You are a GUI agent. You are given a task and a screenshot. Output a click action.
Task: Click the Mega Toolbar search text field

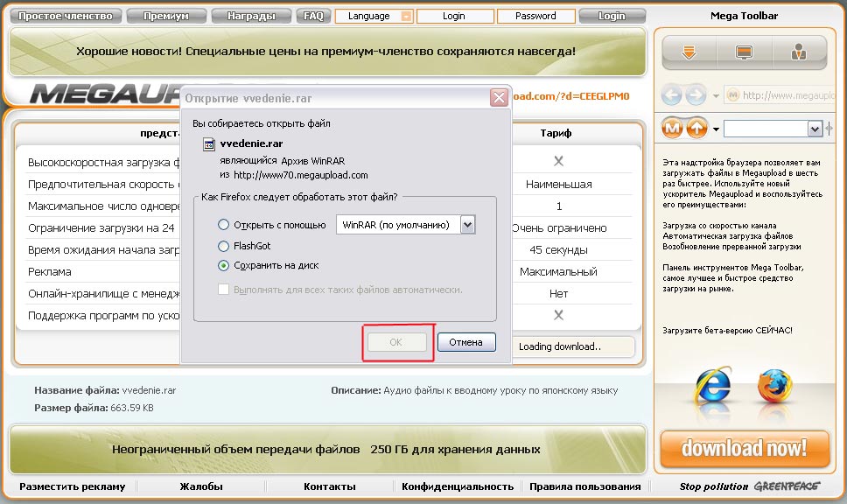pyautogui.click(x=766, y=129)
